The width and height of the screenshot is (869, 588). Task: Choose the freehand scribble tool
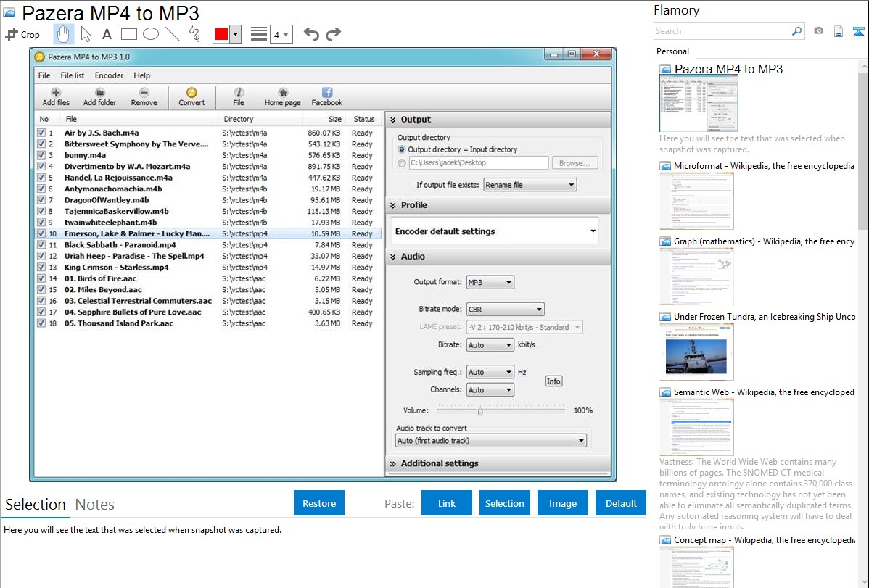[194, 34]
